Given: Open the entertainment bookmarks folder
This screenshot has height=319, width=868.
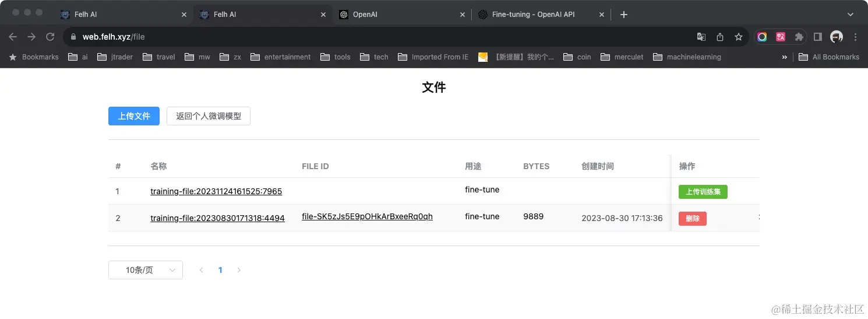Looking at the screenshot, I should pos(281,57).
